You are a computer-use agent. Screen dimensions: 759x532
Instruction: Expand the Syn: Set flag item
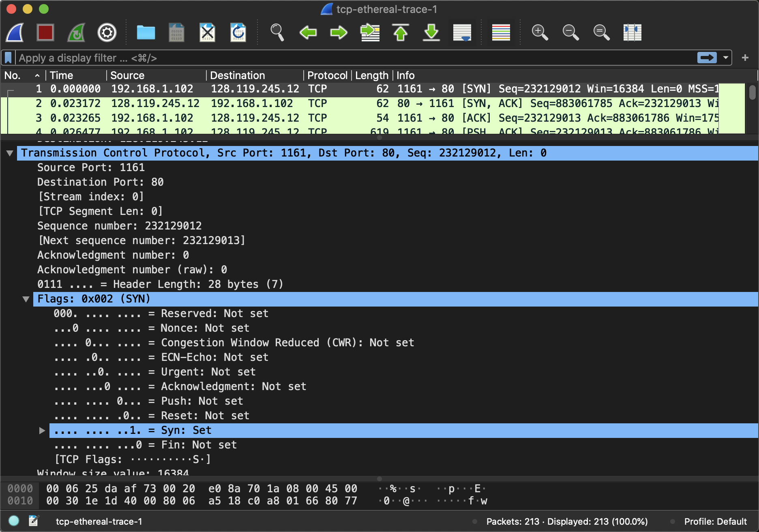click(x=42, y=431)
